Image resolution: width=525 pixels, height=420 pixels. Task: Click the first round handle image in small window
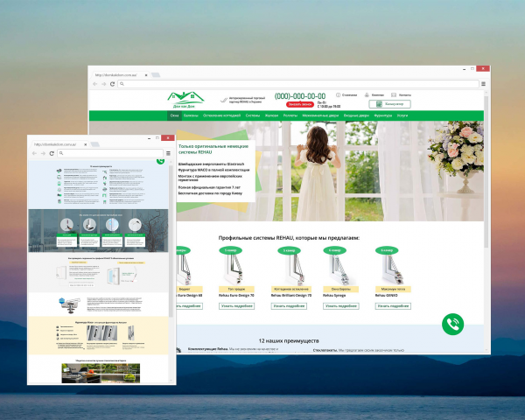tap(66, 225)
